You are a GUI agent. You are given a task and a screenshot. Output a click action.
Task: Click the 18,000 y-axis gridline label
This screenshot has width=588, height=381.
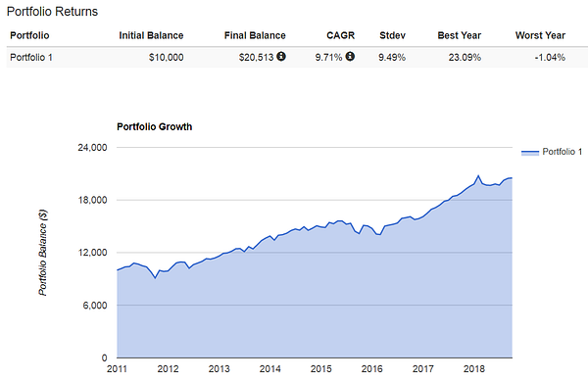[x=93, y=200]
